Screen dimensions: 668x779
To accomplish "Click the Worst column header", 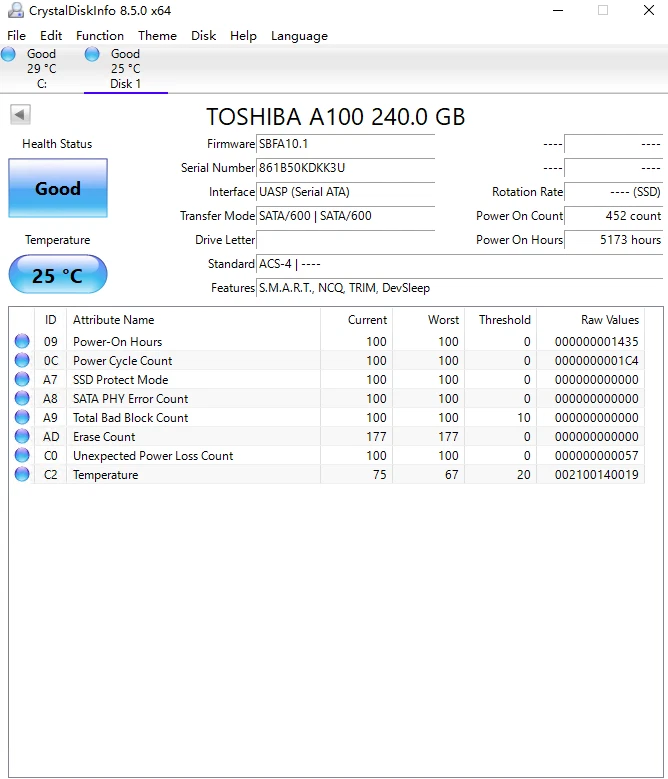I will (429, 319).
